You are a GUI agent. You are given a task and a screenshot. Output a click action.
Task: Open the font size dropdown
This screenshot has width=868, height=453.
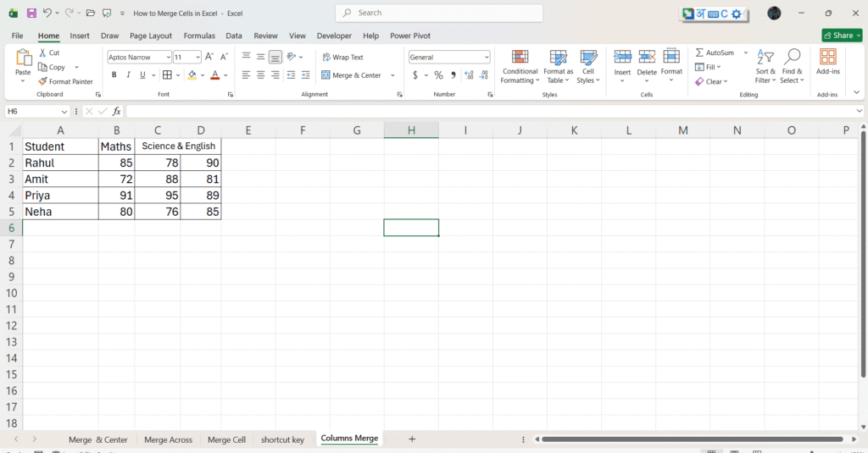[x=198, y=57]
